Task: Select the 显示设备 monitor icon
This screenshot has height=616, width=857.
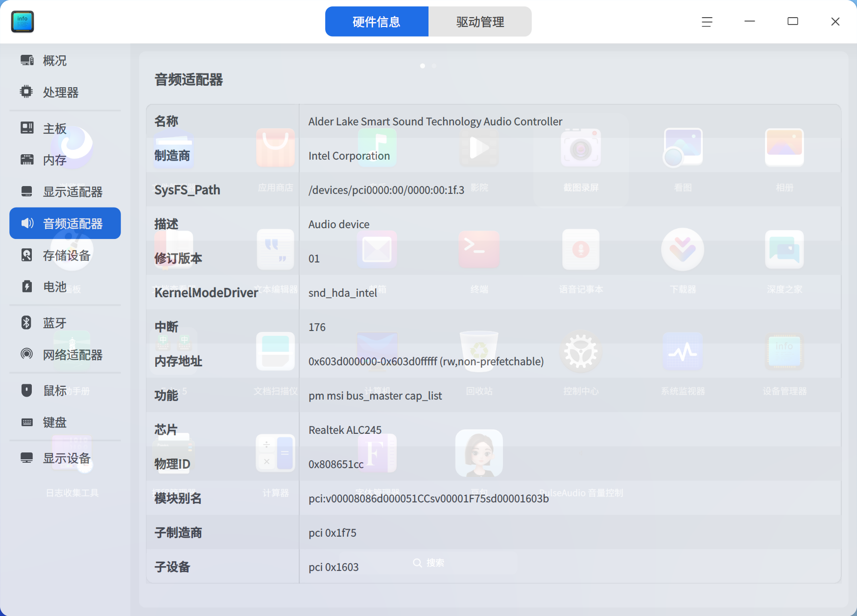Action: 27,458
